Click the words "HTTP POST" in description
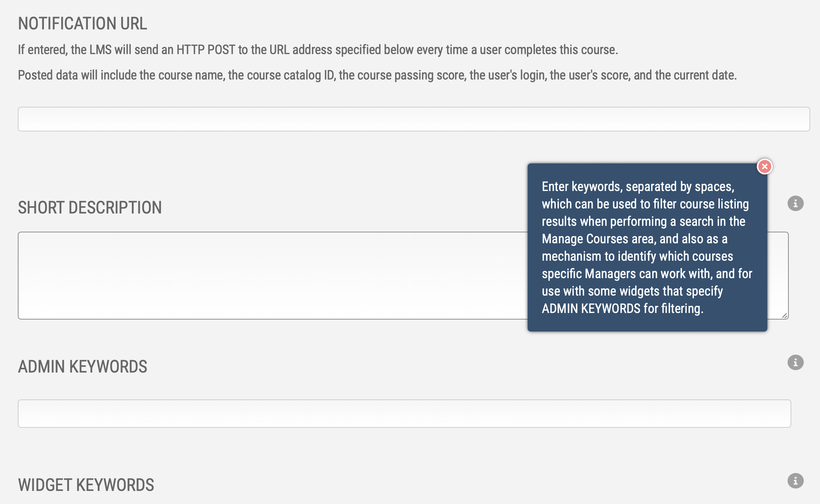 point(206,50)
